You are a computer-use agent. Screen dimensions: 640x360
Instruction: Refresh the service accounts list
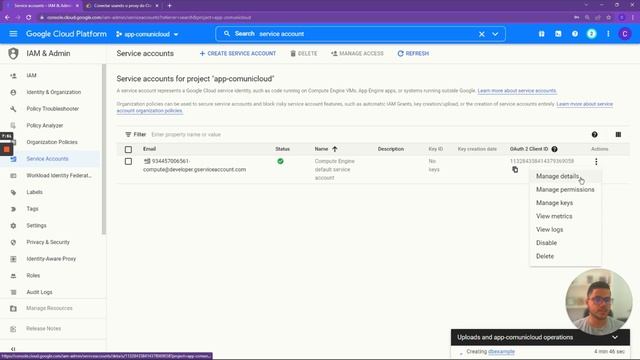[x=413, y=53]
